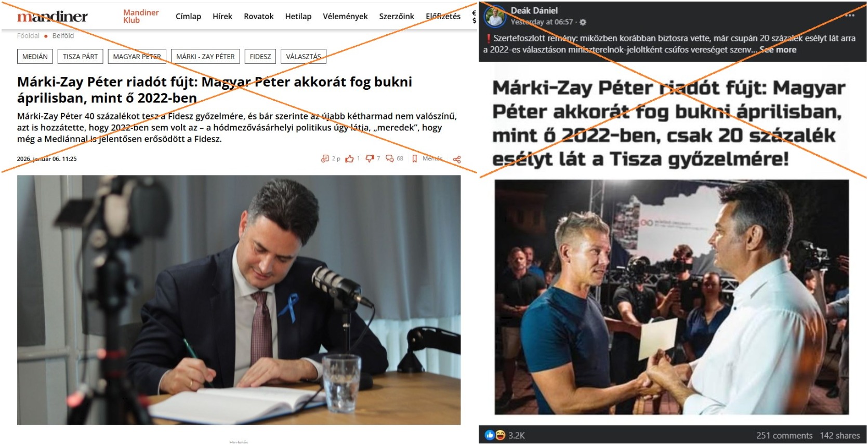Go to the Hírek menu item
868x445 pixels.
pyautogui.click(x=222, y=17)
